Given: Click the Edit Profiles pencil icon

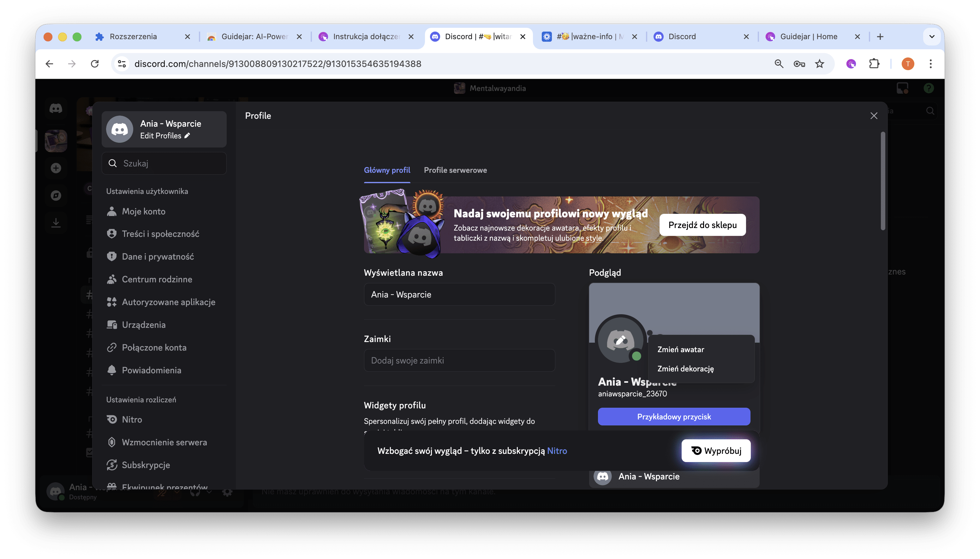Looking at the screenshot, I should (187, 135).
